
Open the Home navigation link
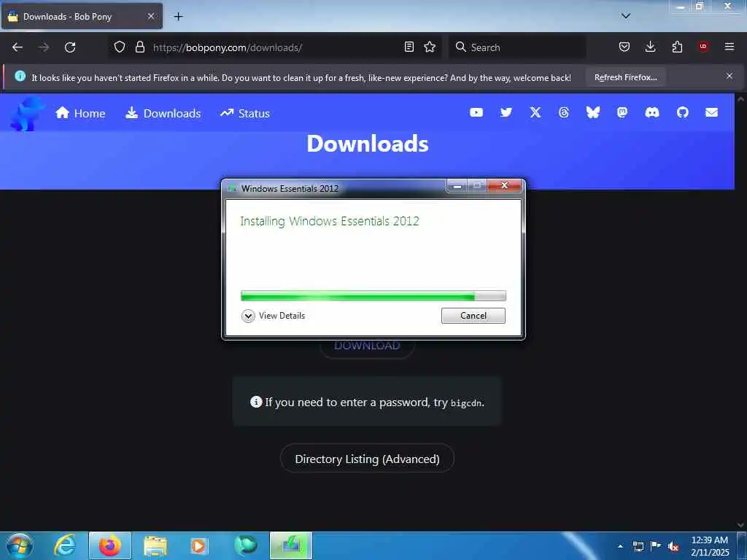pos(80,113)
